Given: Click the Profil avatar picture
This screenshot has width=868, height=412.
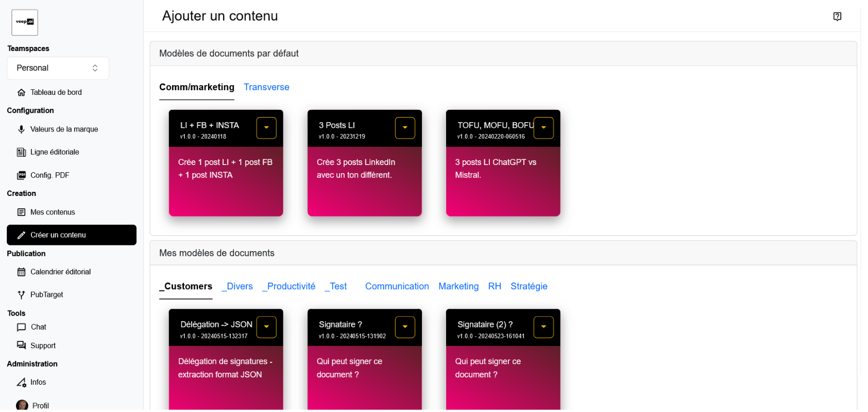Looking at the screenshot, I should tap(22, 405).
